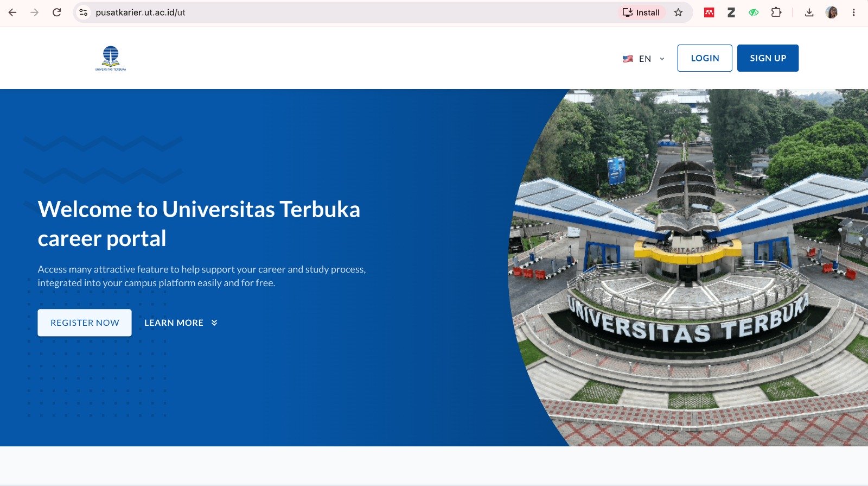Bookmark this page with the star icon
This screenshot has width=868, height=486.
point(678,12)
